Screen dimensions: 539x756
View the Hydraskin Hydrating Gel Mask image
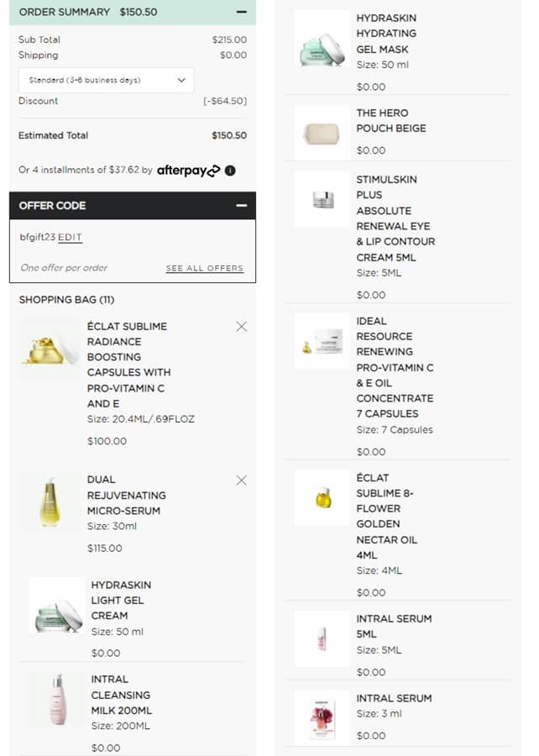tap(322, 39)
